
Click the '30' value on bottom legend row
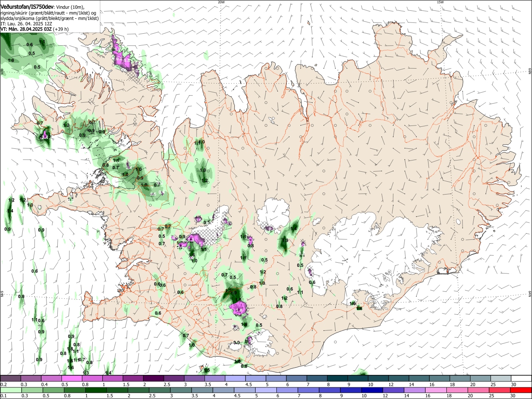pyautogui.click(x=513, y=396)
